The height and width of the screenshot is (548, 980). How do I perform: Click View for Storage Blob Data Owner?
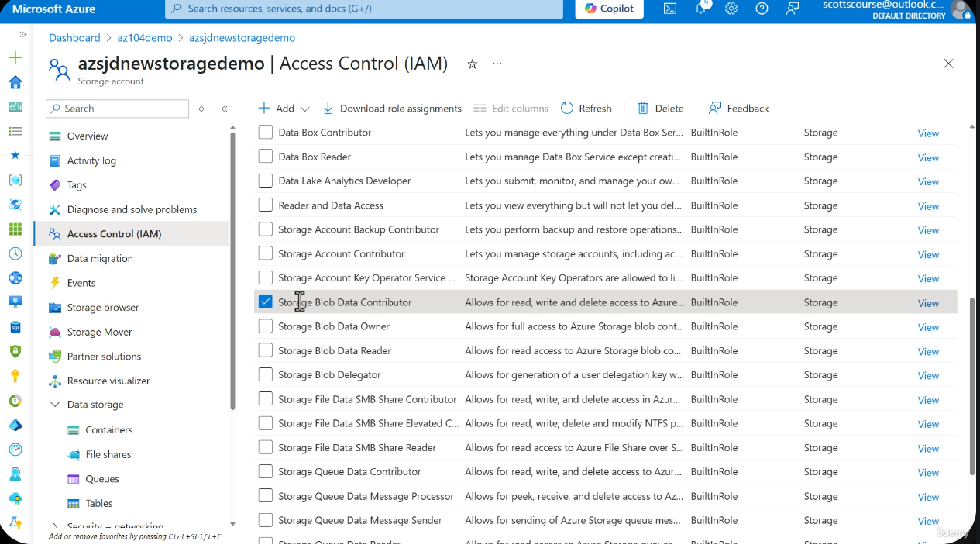(x=928, y=326)
